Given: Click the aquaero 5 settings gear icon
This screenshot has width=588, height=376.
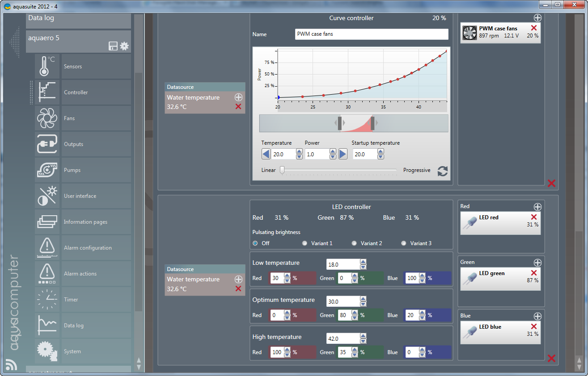Looking at the screenshot, I should [x=124, y=46].
